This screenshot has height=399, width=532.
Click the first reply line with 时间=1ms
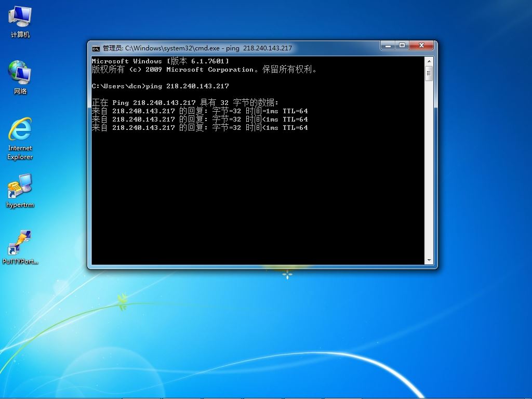pos(200,111)
